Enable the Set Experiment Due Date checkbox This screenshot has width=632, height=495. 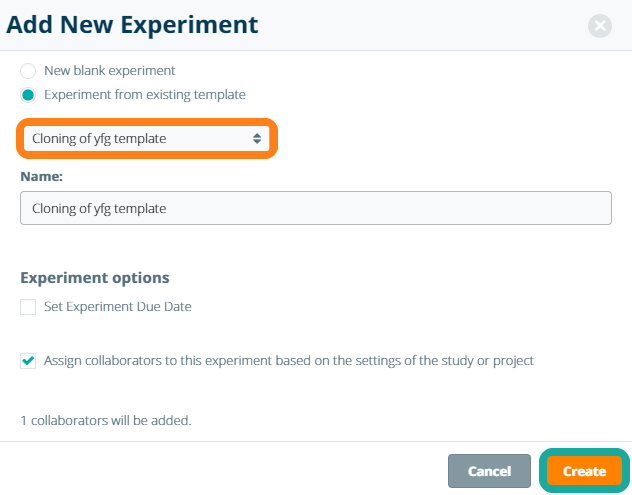point(28,307)
